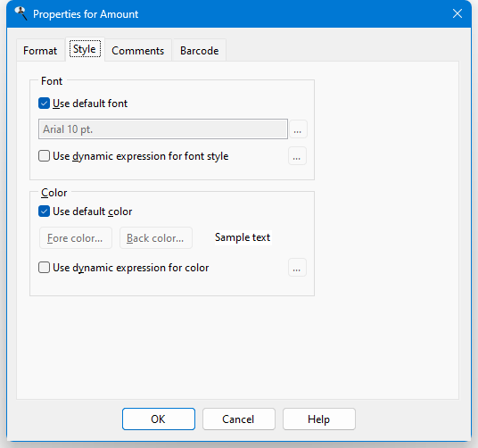Open Help for this dialog

click(x=319, y=419)
